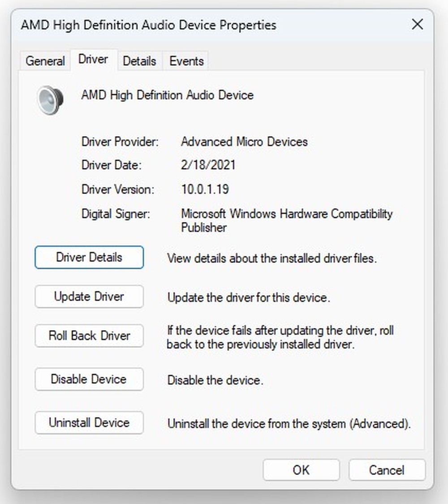Click the speaker audio device icon
Viewport: 448px width, 504px height.
[50, 99]
